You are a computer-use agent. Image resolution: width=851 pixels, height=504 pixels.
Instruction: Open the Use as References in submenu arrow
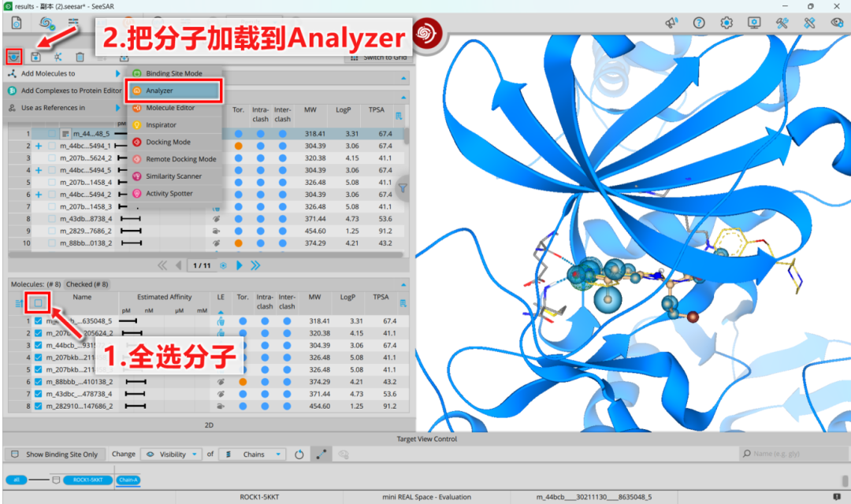[117, 108]
